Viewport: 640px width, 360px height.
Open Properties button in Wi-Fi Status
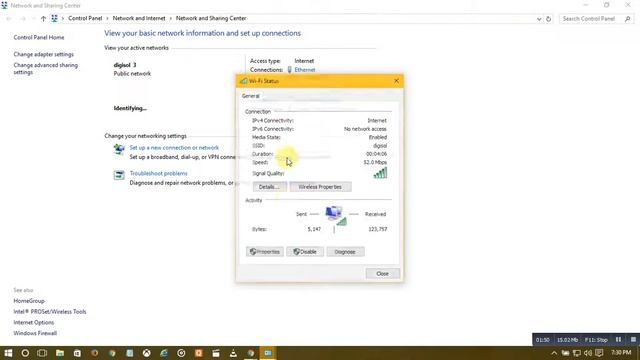pos(264,252)
